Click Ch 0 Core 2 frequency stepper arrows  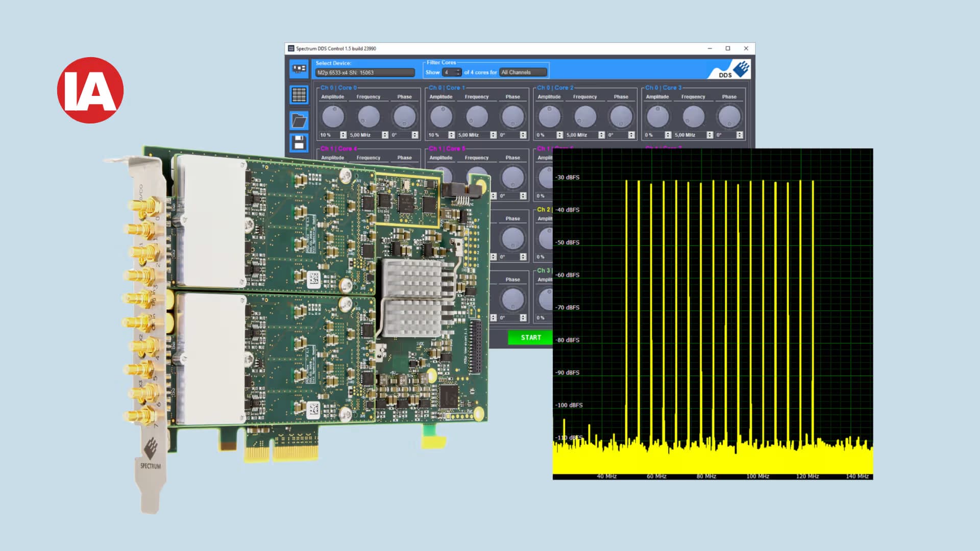(x=601, y=135)
